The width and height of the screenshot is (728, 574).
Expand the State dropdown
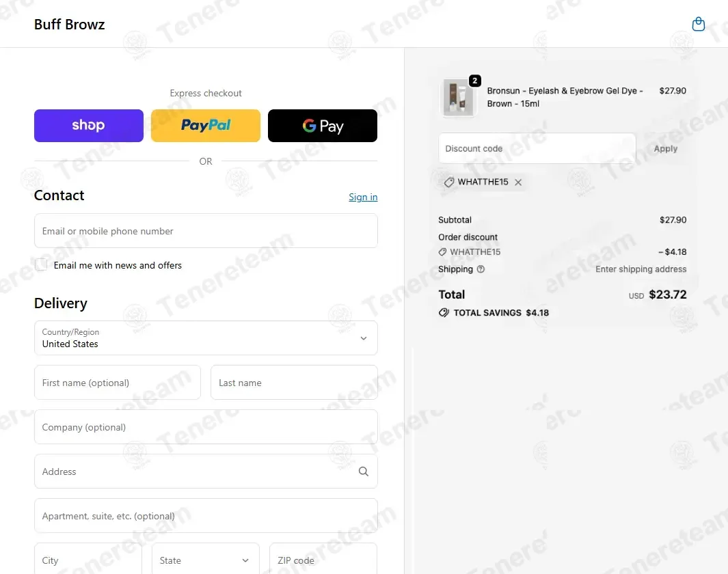pos(205,560)
